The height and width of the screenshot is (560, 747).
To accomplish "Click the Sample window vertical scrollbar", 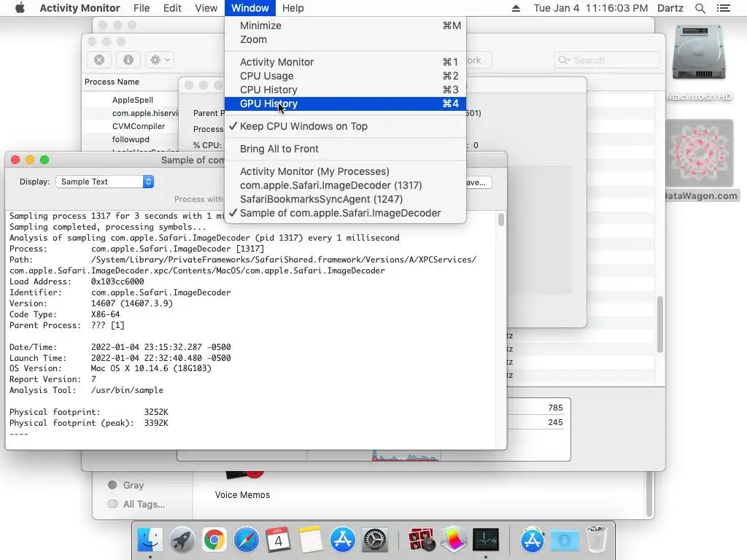I will (x=500, y=220).
